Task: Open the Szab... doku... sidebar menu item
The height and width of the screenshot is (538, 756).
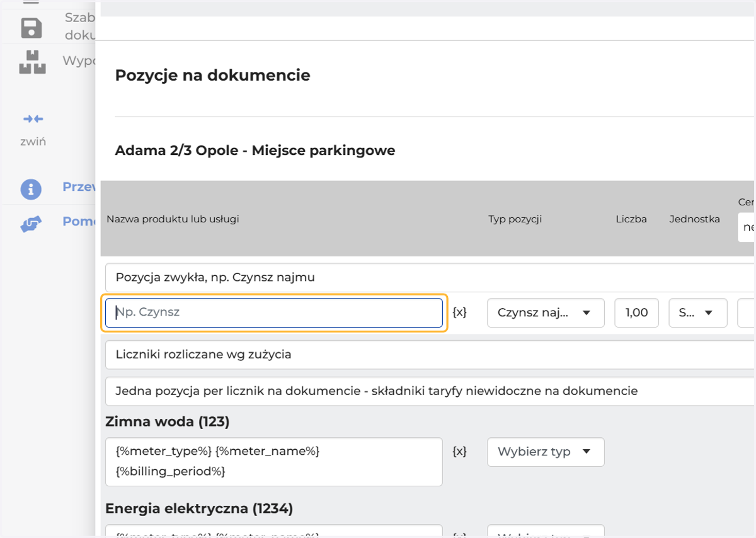Action: (80, 26)
